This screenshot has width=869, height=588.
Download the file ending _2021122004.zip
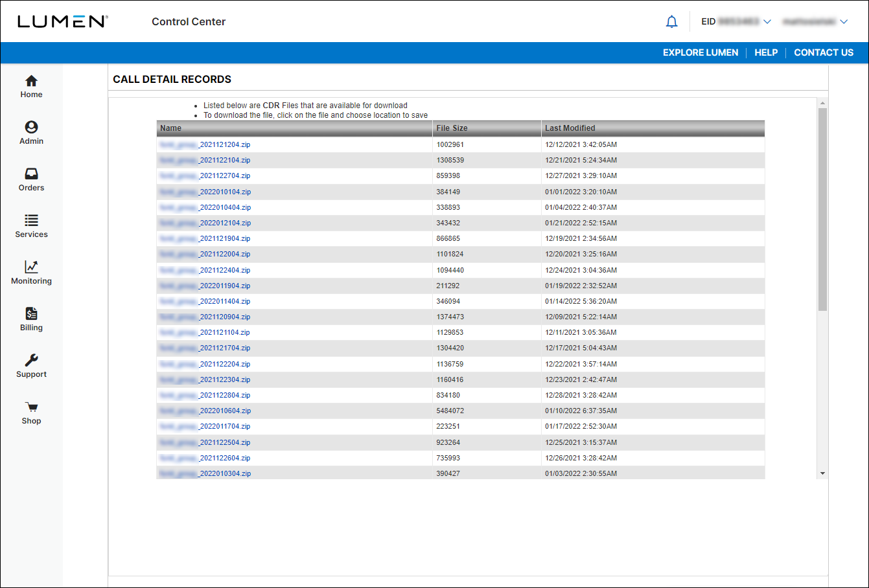[205, 254]
